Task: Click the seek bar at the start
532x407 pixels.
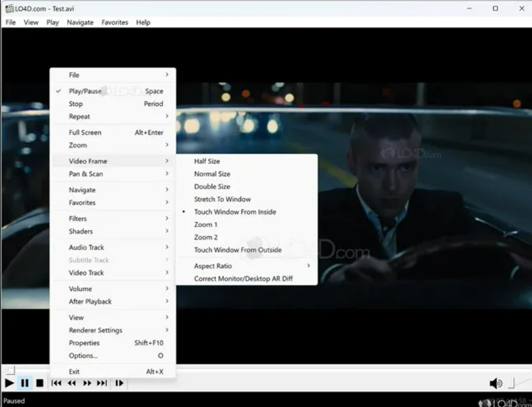Action: click(10, 371)
